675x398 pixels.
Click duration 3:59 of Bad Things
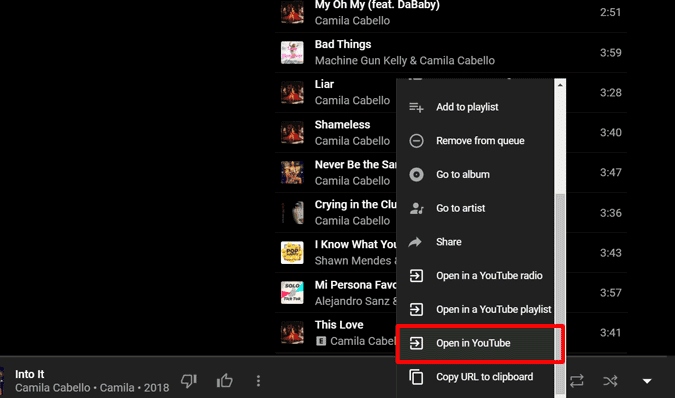click(610, 53)
